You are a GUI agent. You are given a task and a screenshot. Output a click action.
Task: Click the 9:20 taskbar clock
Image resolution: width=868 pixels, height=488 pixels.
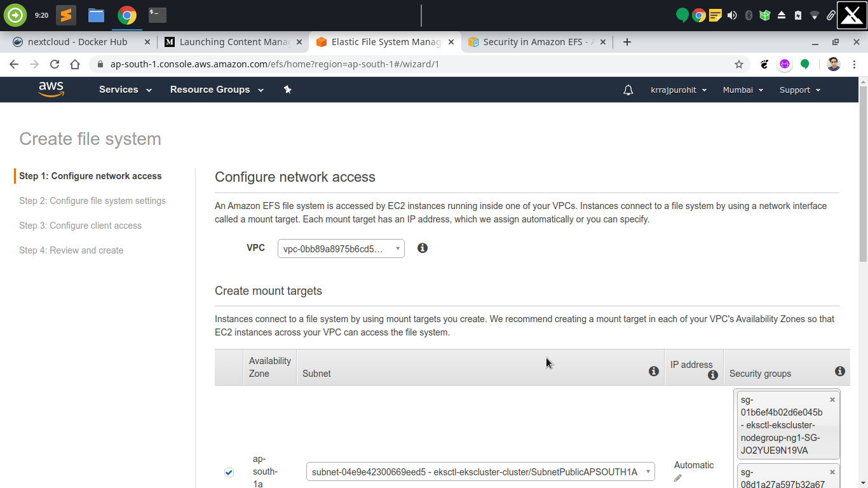point(41,15)
